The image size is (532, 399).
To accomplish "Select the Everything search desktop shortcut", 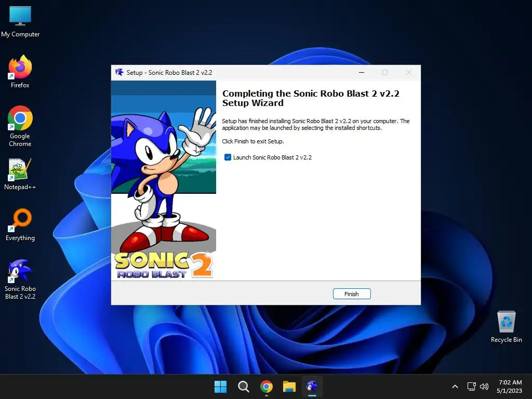I will coord(20,225).
